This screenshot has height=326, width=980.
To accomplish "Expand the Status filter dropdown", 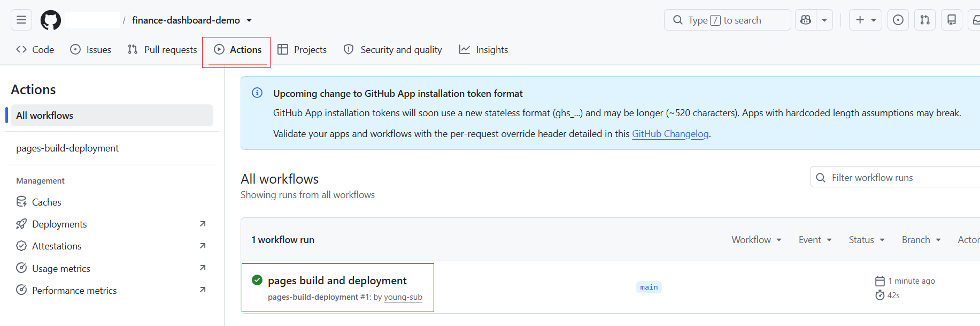I will [867, 240].
